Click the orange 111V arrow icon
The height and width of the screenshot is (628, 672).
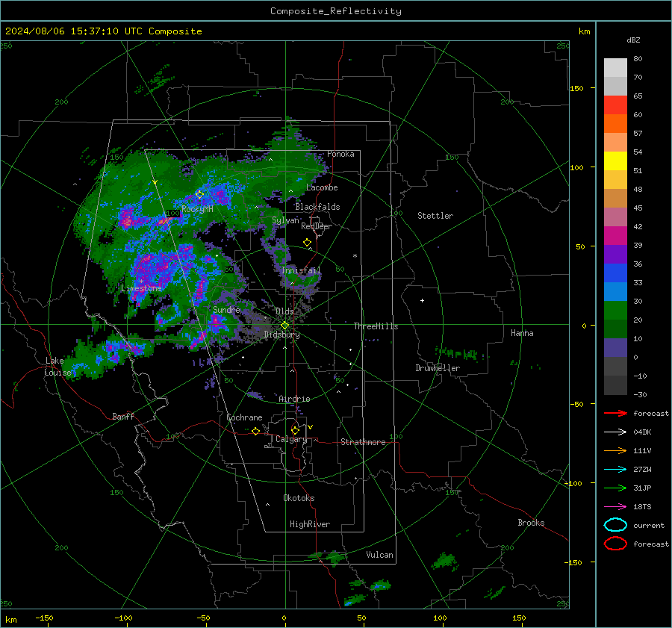coord(615,450)
